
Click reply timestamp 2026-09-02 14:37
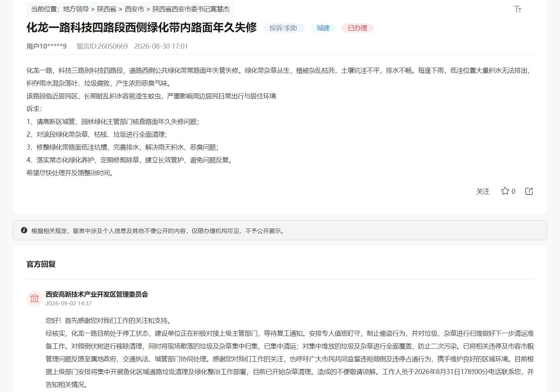coord(69,303)
